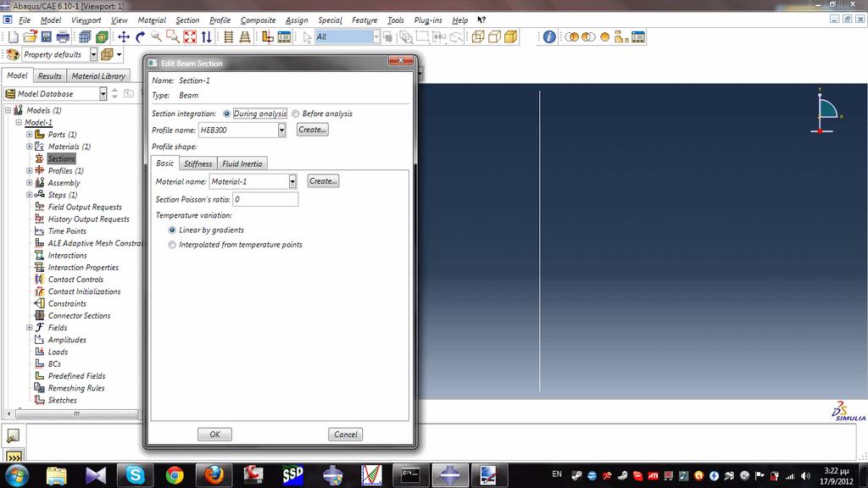
Task: Open a model database with folder icon
Action: 30,37
